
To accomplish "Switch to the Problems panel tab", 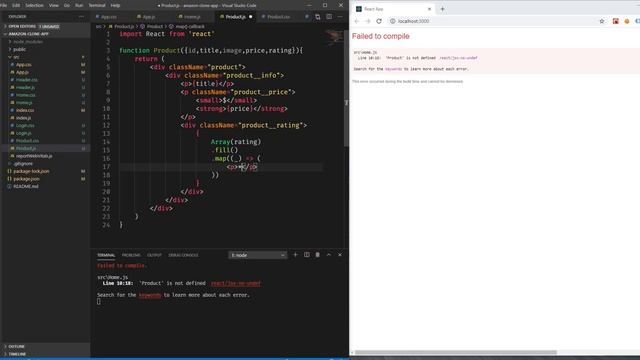I will tap(131, 255).
